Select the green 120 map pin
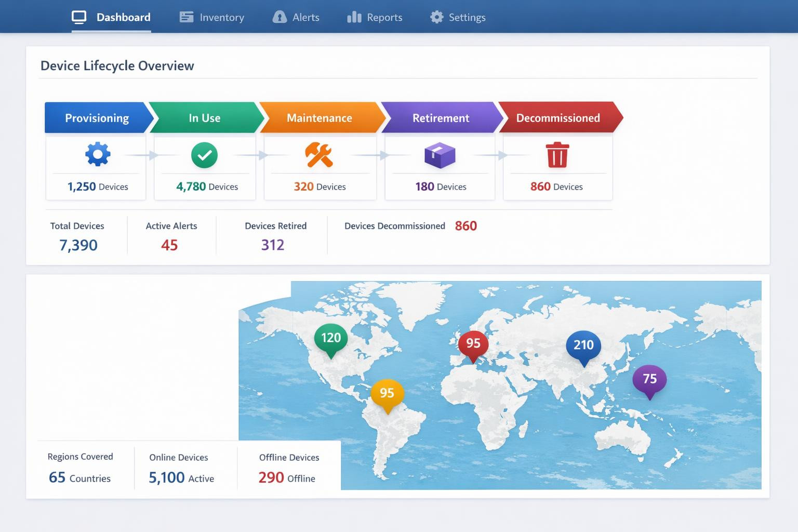This screenshot has height=532, width=798. coord(331,339)
